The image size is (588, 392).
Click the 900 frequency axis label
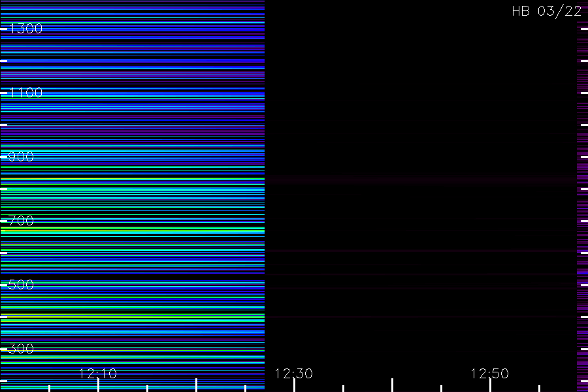coord(21,157)
